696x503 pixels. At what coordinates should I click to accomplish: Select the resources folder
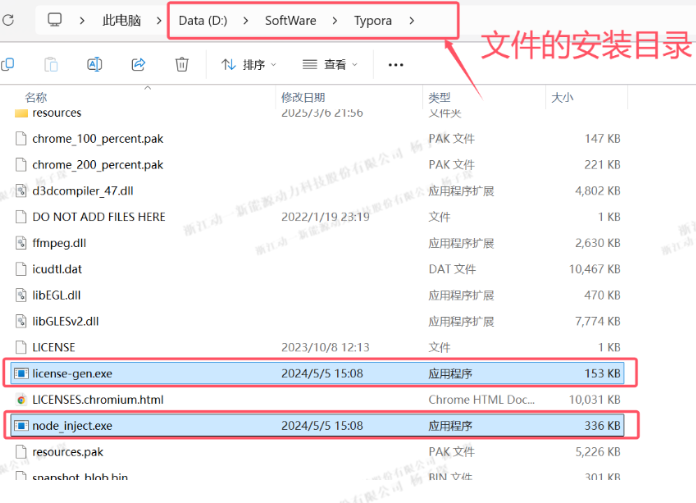pos(57,113)
